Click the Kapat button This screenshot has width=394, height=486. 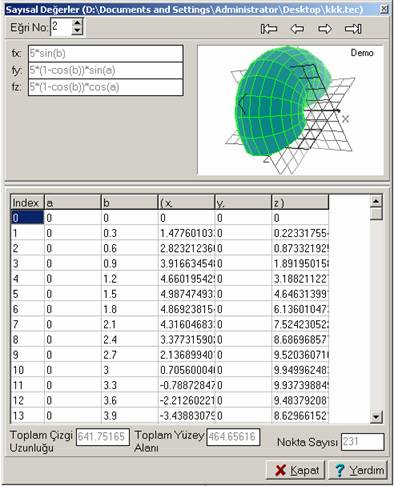(295, 470)
